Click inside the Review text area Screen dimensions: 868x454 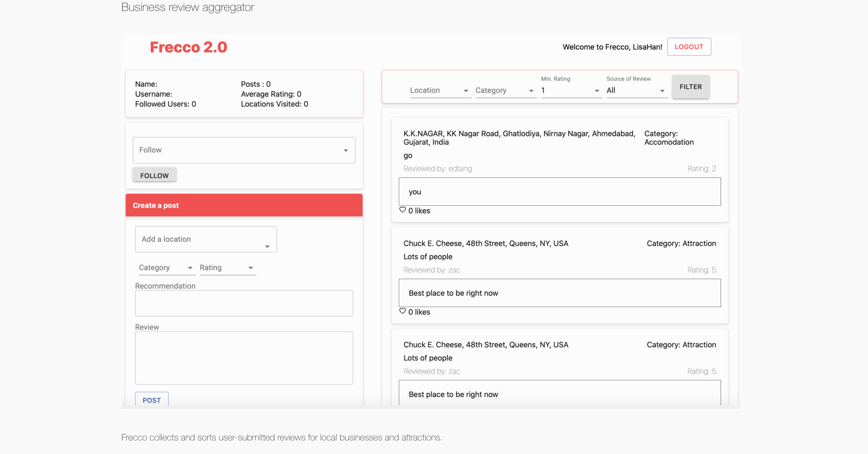click(x=244, y=357)
